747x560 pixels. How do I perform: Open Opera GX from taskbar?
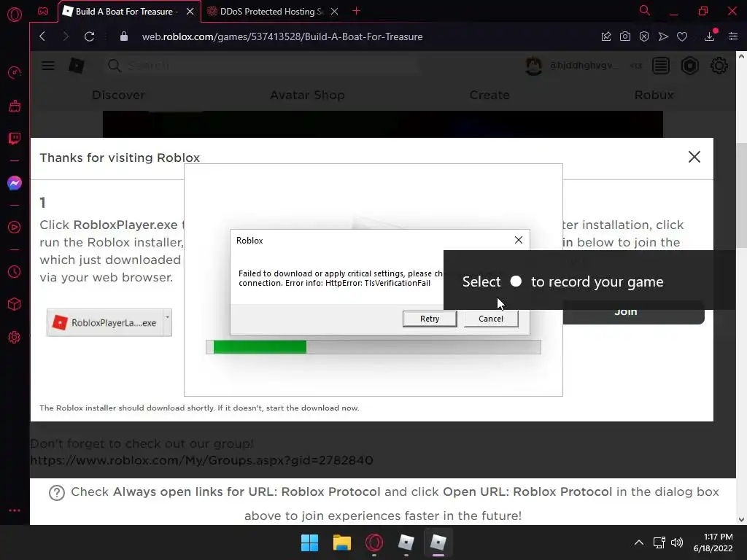pyautogui.click(x=374, y=542)
